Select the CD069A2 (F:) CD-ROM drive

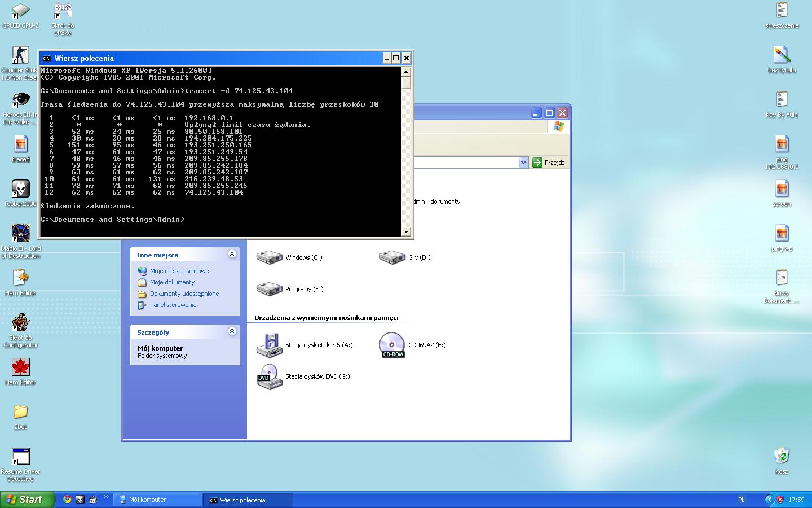pyautogui.click(x=413, y=345)
